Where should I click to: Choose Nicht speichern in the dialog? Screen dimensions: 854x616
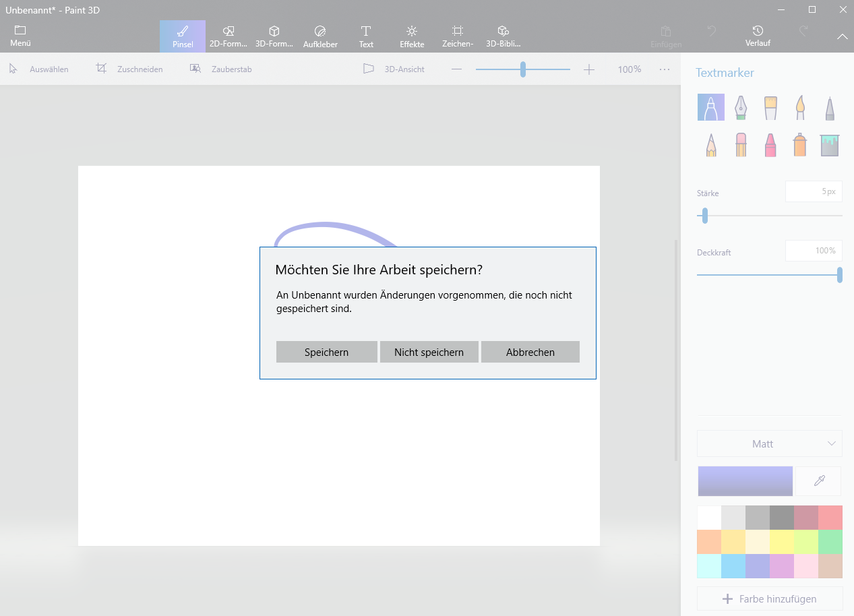429,352
